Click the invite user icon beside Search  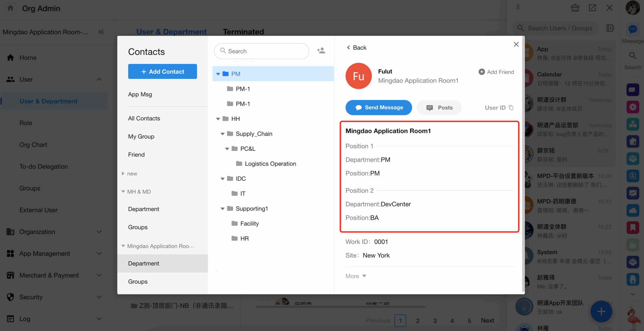pos(321,51)
